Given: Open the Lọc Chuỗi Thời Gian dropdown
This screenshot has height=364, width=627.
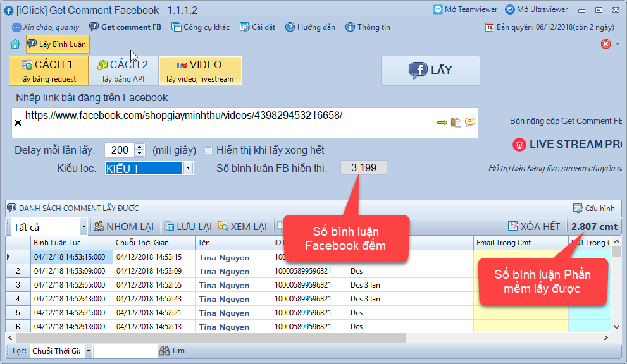Looking at the screenshot, I should click(x=89, y=351).
